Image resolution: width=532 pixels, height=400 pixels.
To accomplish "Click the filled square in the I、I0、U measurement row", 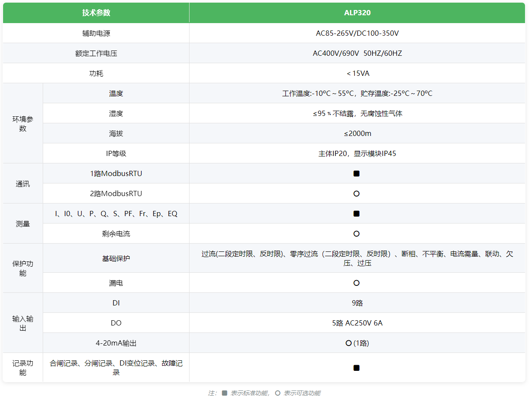I will tap(356, 214).
